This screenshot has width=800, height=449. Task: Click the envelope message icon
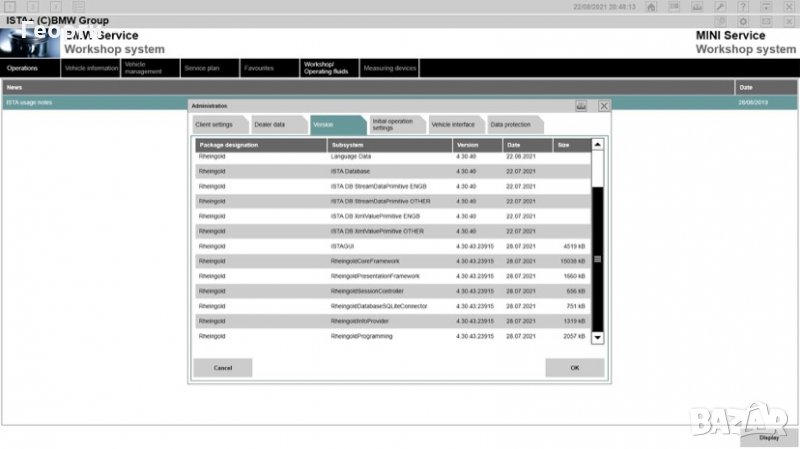pyautogui.click(x=765, y=21)
